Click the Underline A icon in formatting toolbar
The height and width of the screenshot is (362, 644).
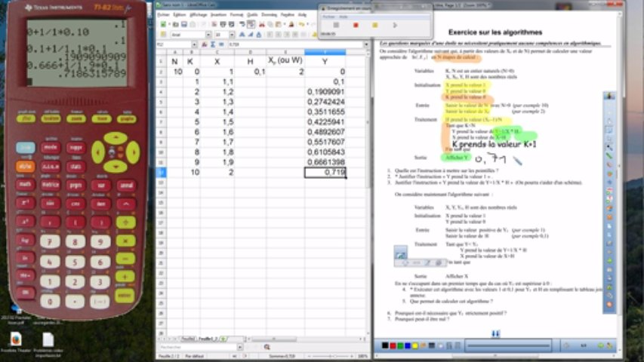259,35
